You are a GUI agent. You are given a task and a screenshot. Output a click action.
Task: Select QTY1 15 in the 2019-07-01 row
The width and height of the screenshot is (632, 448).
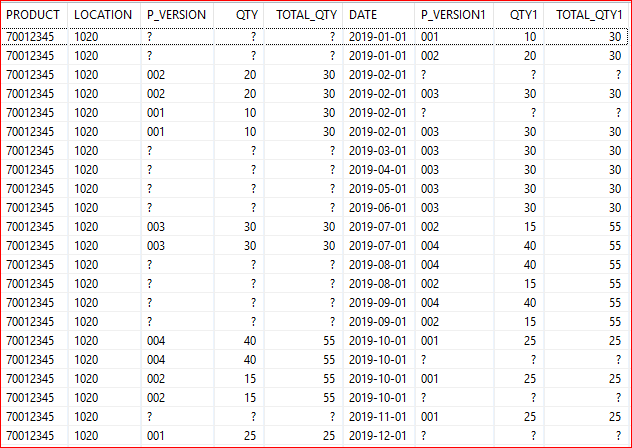[530, 227]
